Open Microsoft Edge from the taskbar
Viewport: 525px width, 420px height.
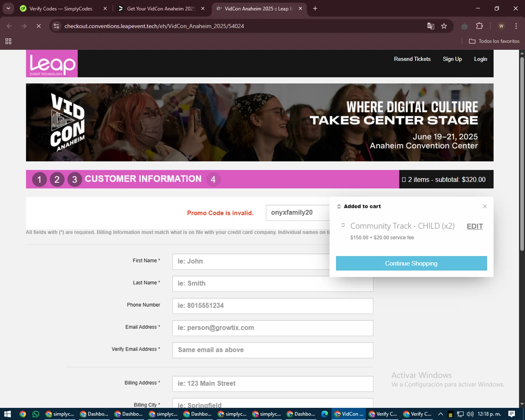[325, 414]
